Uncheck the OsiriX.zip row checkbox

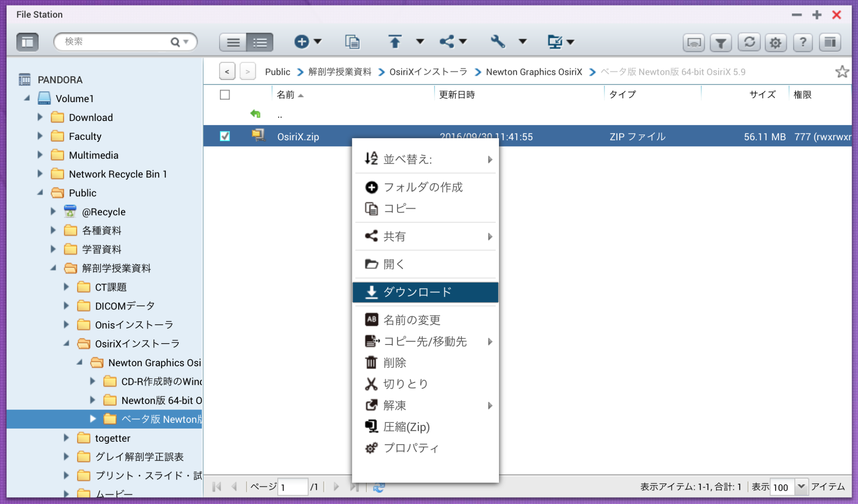225,136
